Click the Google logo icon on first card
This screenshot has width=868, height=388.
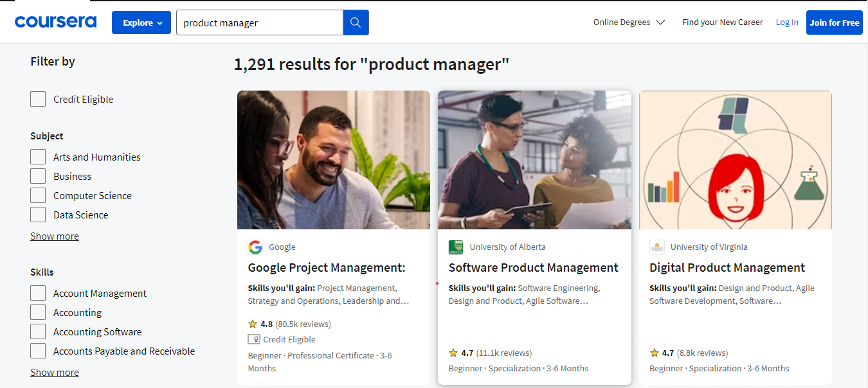[255, 247]
